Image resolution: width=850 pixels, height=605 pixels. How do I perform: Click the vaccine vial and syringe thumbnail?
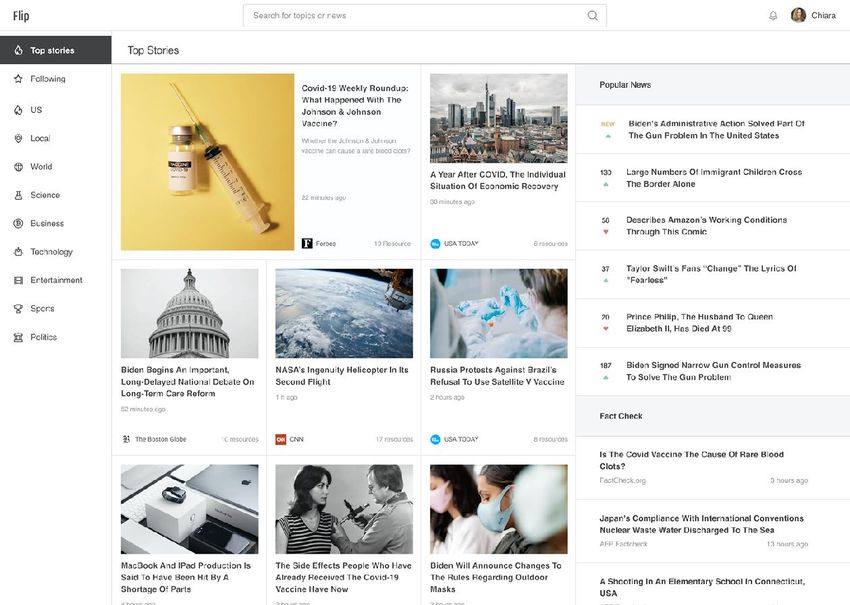(208, 162)
